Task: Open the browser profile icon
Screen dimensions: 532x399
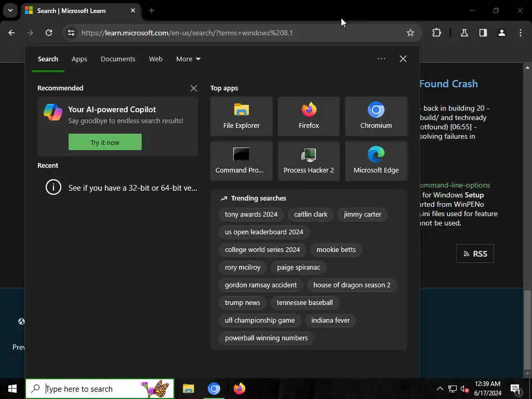Action: (502, 33)
